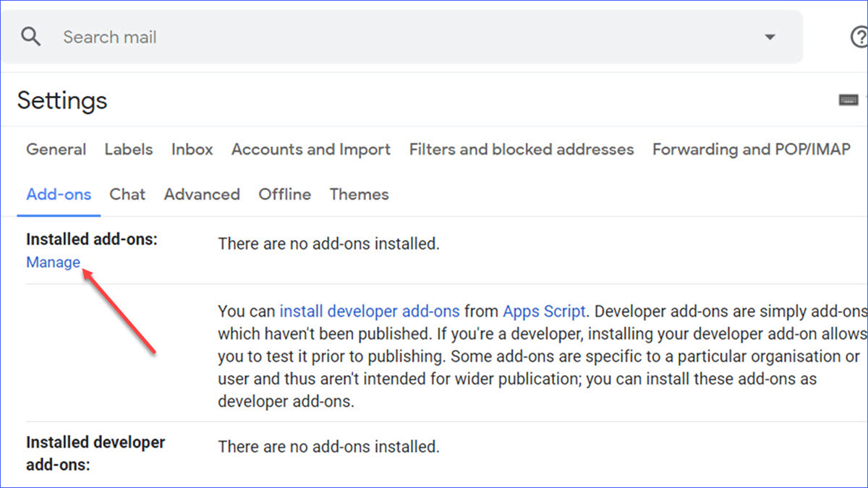
Task: Open the Apps Script link
Action: 544,312
